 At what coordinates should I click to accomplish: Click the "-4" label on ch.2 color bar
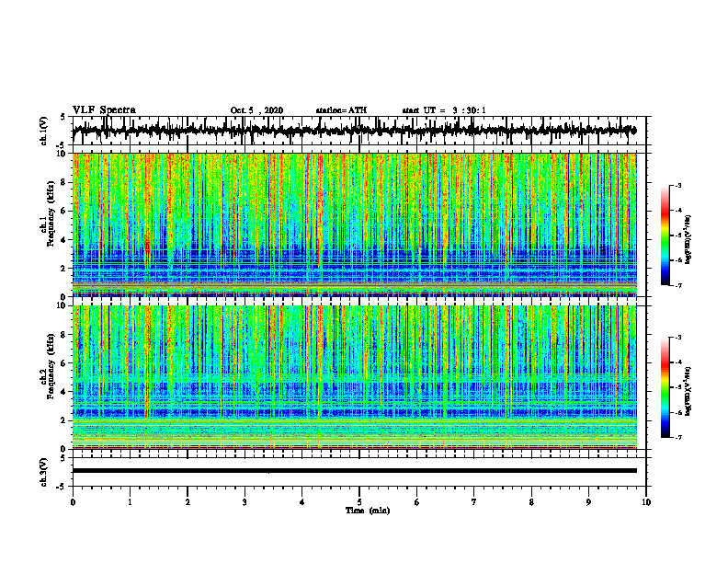pos(677,362)
